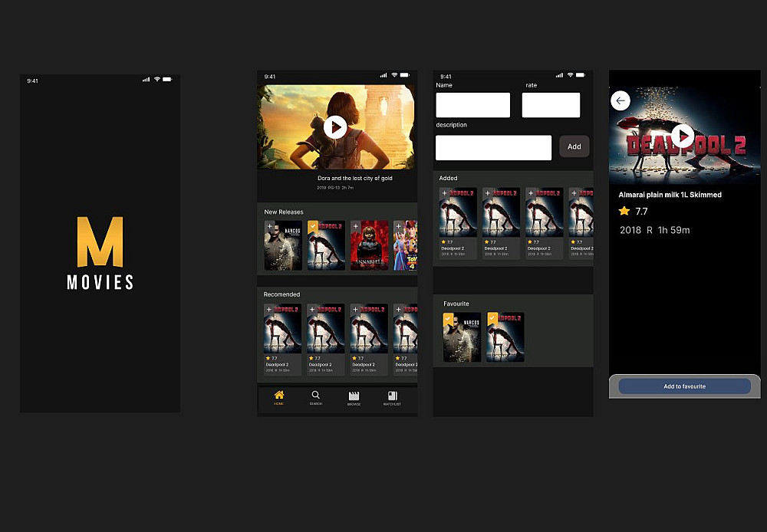Open Search from the bottom navigation bar

(x=316, y=395)
